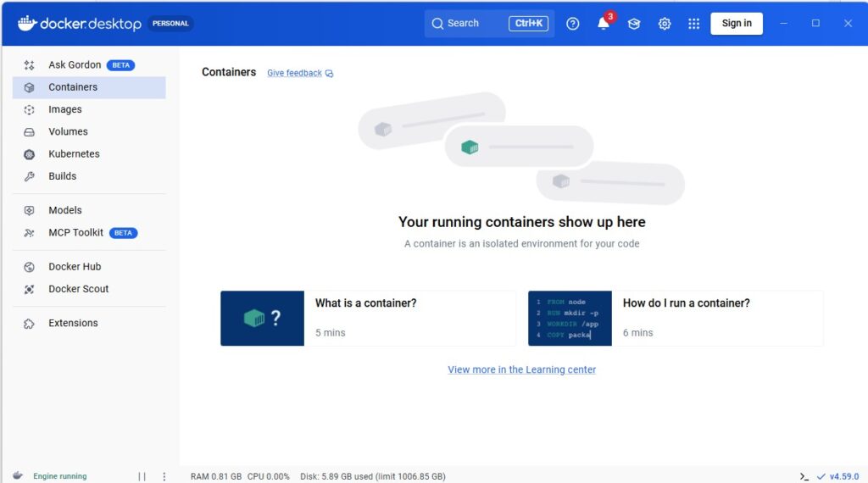Open View more in the Learning center link
The height and width of the screenshot is (483, 868).
521,369
